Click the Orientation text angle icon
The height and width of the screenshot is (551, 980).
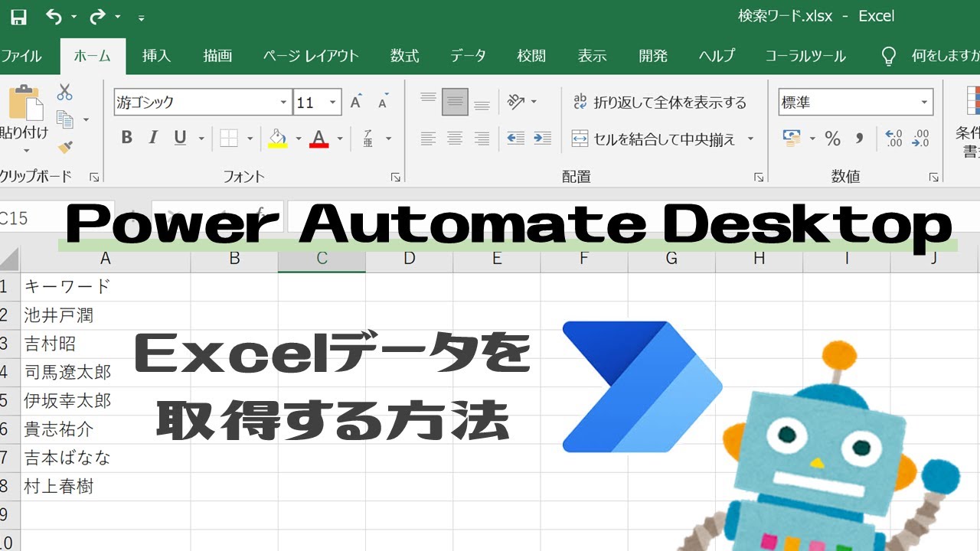click(517, 102)
